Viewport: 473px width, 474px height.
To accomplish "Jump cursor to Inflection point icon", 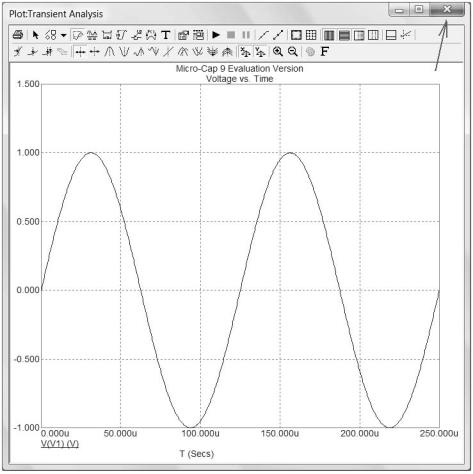I will point(168,51).
